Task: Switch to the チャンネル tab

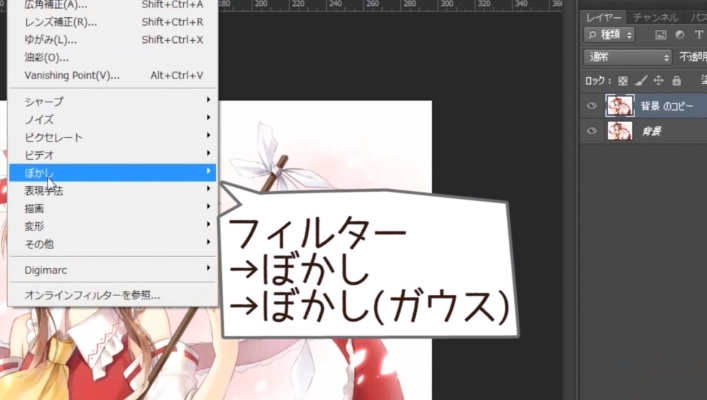Action: [656, 18]
